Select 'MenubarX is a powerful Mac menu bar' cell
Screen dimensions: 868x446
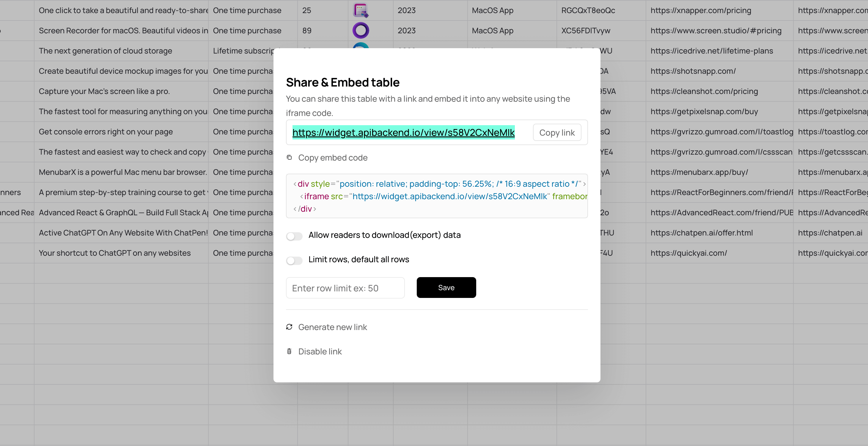click(x=121, y=172)
